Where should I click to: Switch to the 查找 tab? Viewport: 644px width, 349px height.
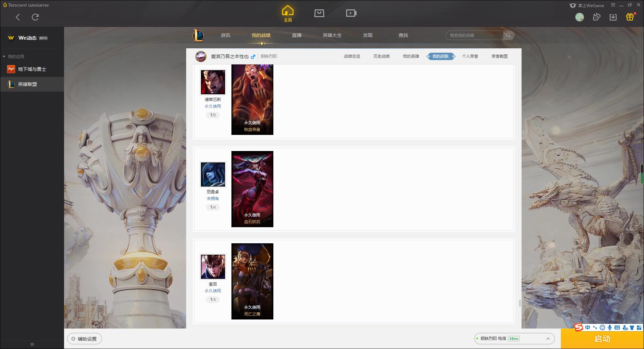click(403, 35)
